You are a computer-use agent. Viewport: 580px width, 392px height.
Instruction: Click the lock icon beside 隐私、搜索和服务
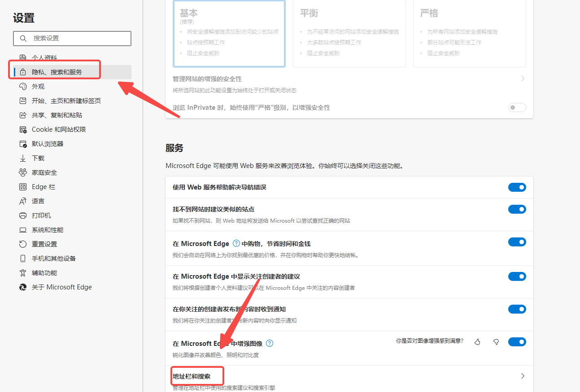[x=23, y=72]
